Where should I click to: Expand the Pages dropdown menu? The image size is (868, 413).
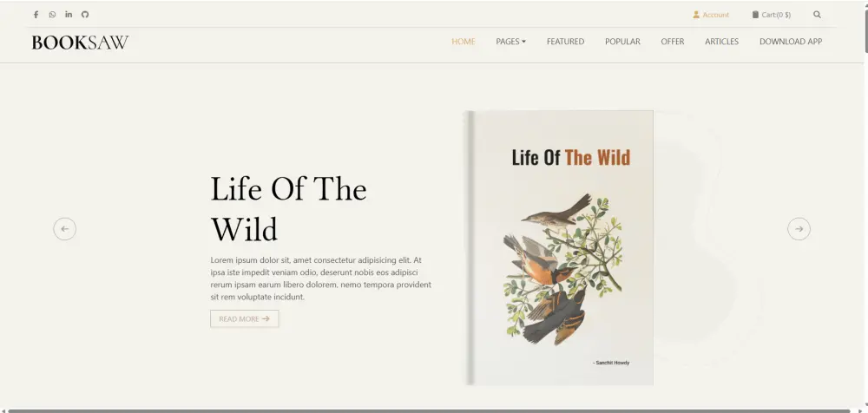click(x=511, y=42)
